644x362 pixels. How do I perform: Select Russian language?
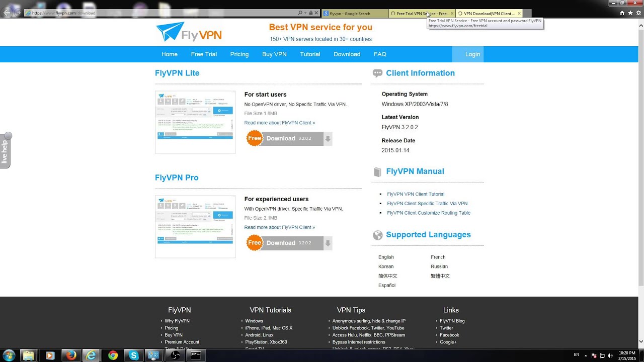(439, 266)
